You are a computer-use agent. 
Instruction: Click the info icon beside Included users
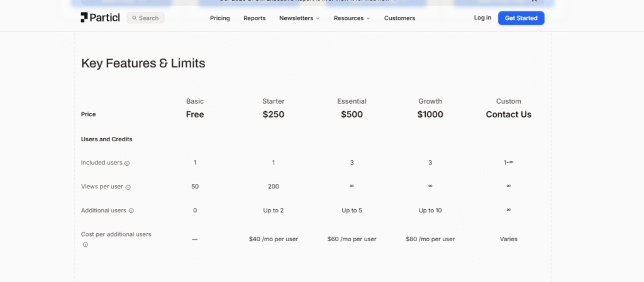[x=127, y=163]
